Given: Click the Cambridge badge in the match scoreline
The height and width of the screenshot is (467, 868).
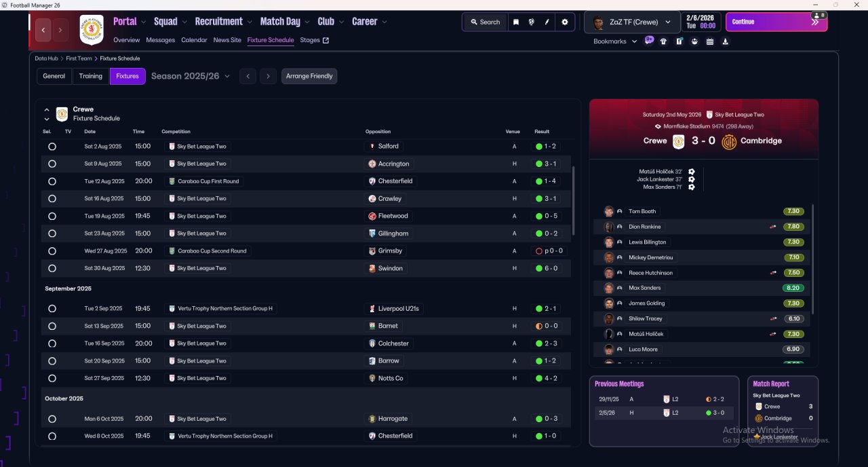Looking at the screenshot, I should click(x=729, y=141).
